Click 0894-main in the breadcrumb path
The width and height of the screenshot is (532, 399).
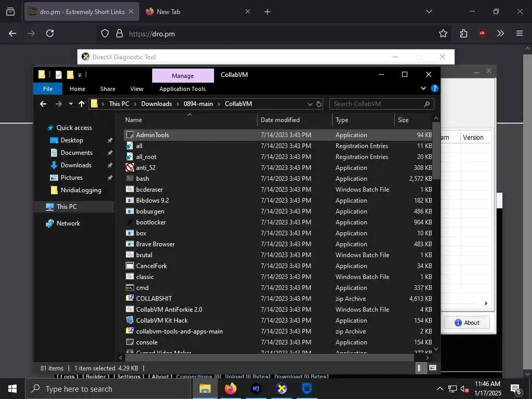[198, 104]
